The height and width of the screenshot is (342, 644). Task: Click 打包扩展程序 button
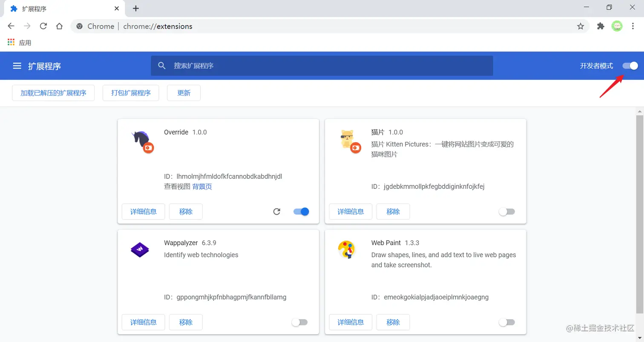coord(131,93)
